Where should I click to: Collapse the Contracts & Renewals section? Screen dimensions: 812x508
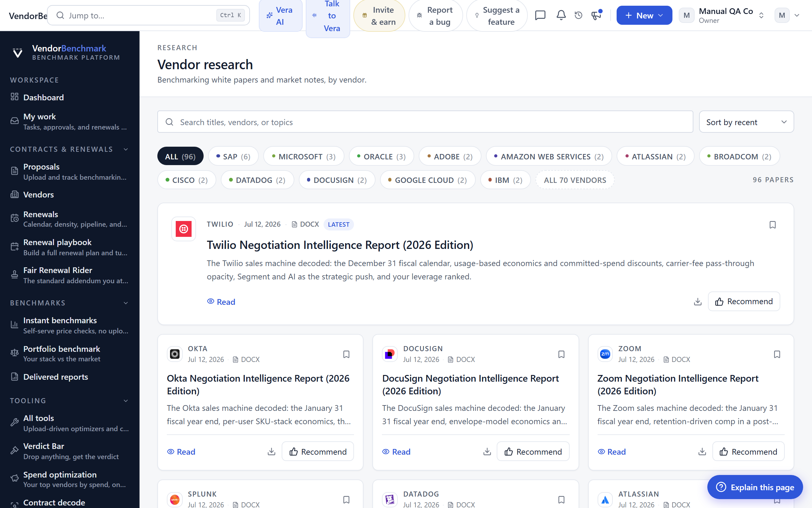[126, 149]
